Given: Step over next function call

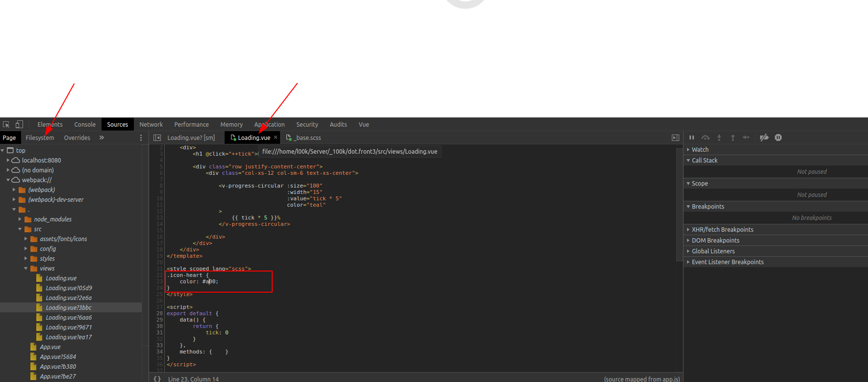Looking at the screenshot, I should pyautogui.click(x=705, y=137).
